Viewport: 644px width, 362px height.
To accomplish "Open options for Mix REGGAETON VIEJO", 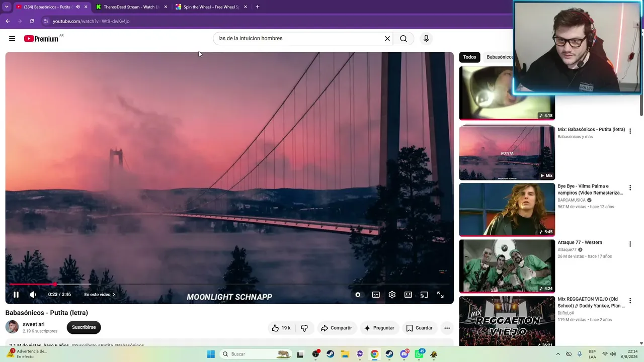I will (630, 301).
